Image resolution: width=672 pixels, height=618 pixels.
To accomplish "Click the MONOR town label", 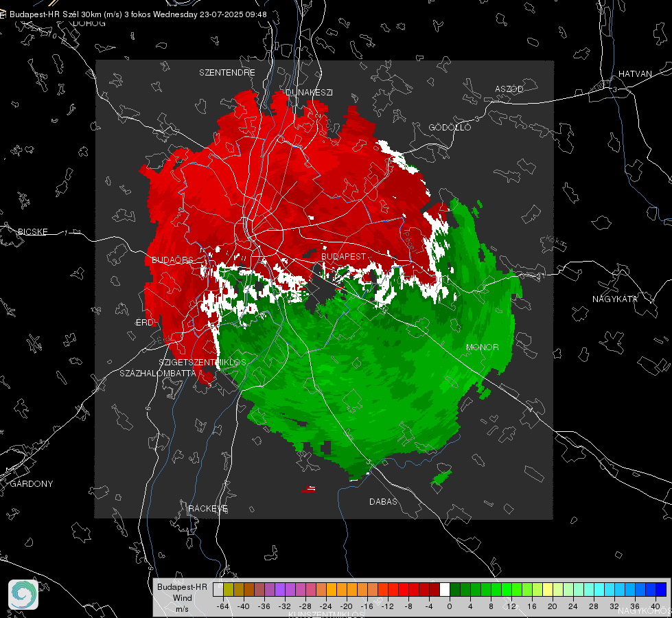I will click(x=482, y=347).
